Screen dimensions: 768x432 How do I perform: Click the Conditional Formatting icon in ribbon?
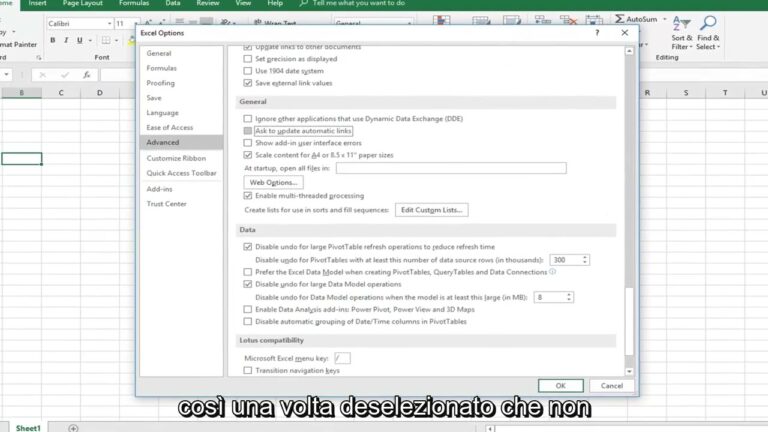point(441,21)
